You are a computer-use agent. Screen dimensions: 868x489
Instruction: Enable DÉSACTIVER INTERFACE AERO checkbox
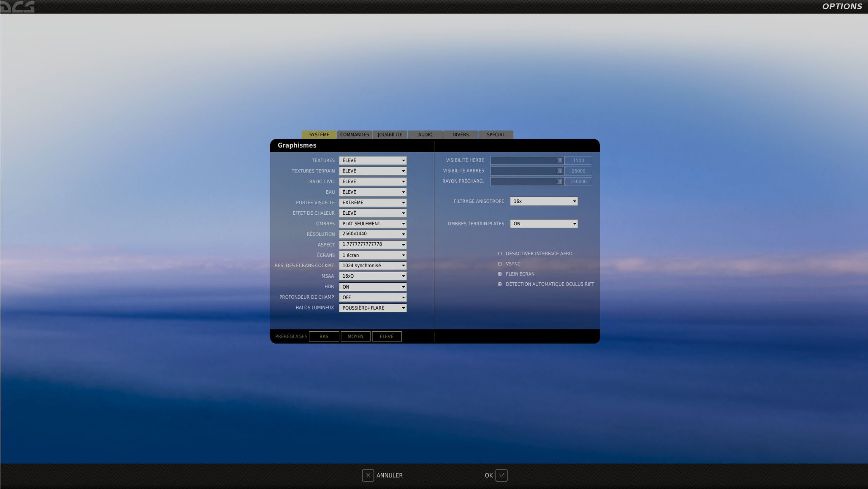point(500,254)
